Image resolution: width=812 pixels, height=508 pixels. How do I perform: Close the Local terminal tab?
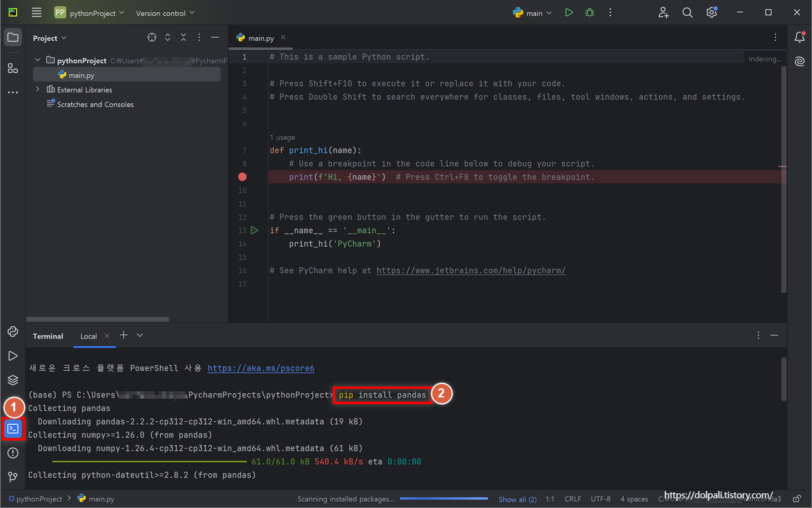107,336
